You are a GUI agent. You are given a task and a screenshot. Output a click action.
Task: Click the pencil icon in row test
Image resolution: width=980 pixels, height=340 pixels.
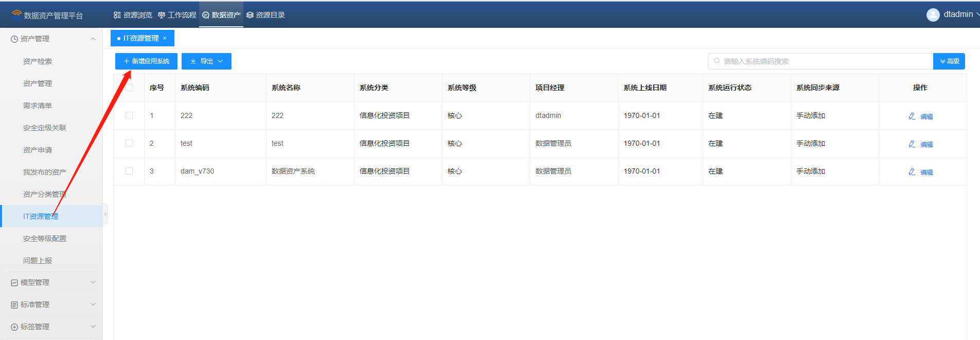coord(912,144)
